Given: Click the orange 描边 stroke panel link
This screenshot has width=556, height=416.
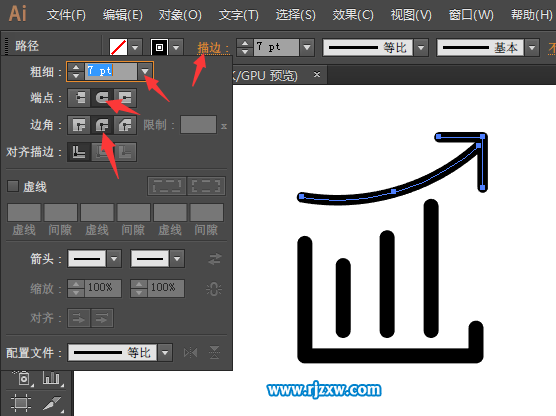Looking at the screenshot, I should tap(213, 48).
